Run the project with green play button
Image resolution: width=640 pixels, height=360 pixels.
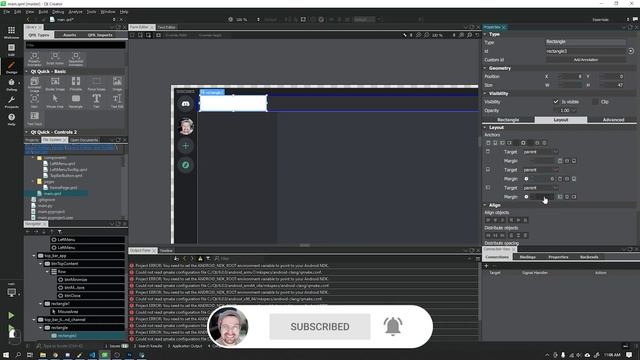point(11,316)
